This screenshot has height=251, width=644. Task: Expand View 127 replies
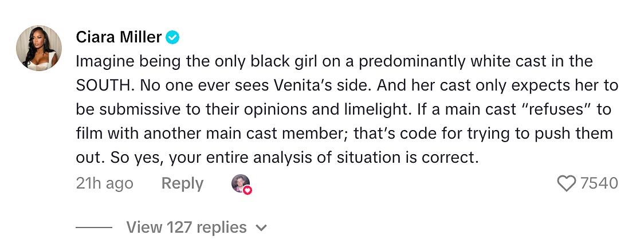[x=186, y=228]
